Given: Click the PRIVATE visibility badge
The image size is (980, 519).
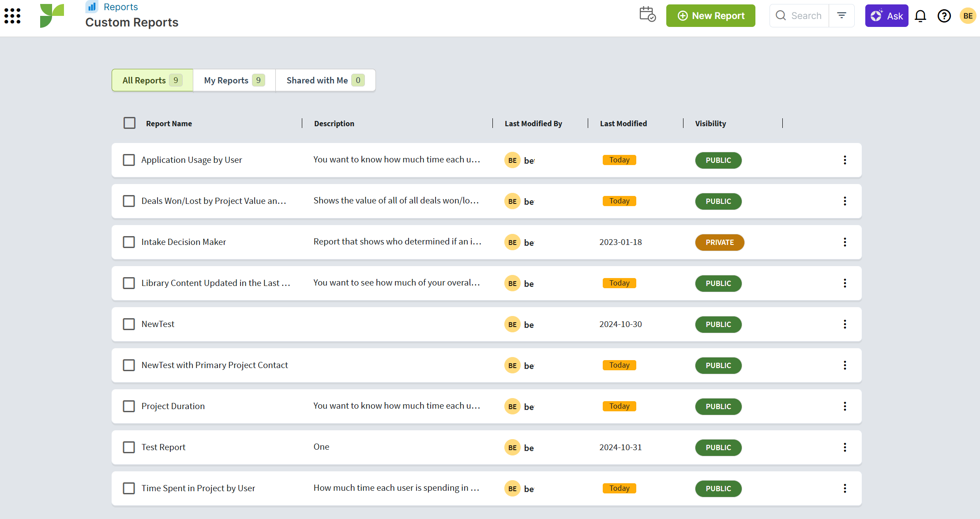Looking at the screenshot, I should (x=719, y=242).
